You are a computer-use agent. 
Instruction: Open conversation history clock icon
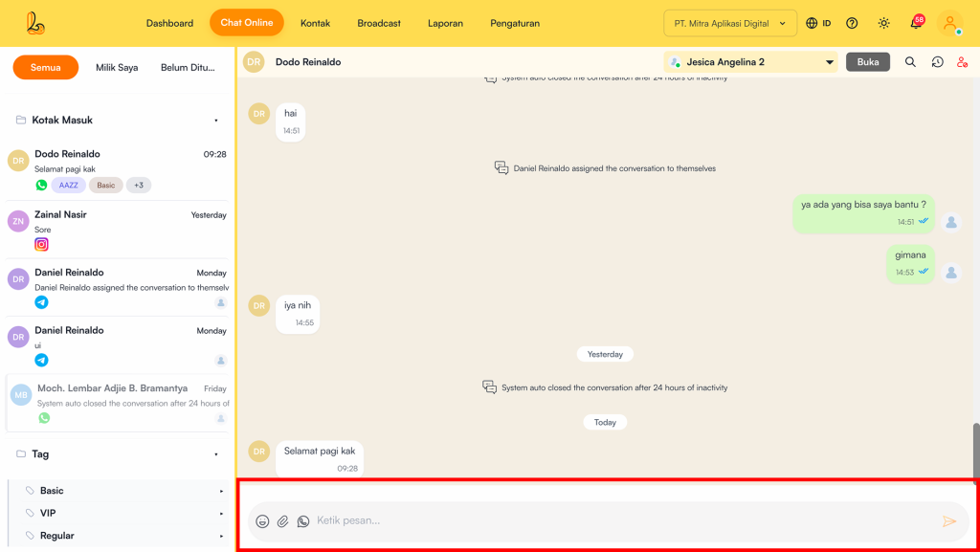(x=937, y=62)
